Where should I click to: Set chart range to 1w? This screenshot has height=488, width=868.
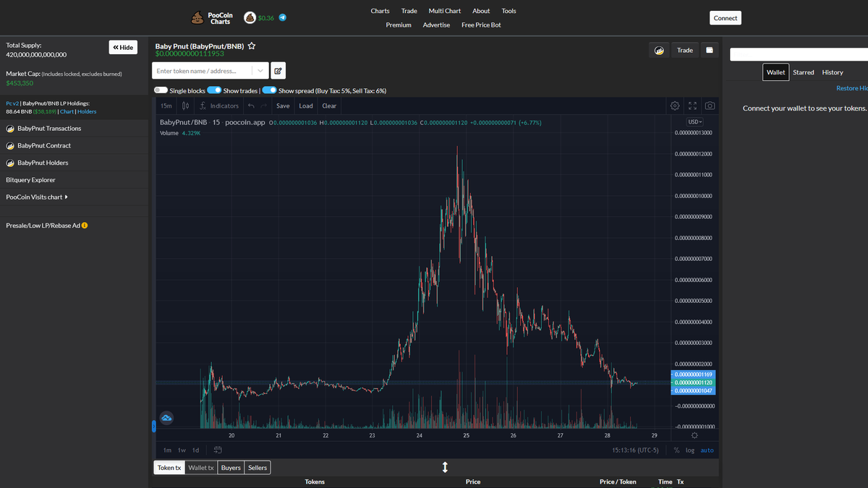point(182,450)
